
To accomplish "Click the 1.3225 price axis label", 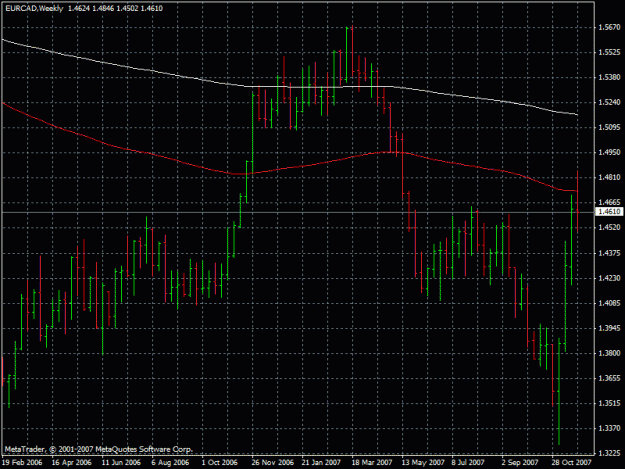I will 609,453.
